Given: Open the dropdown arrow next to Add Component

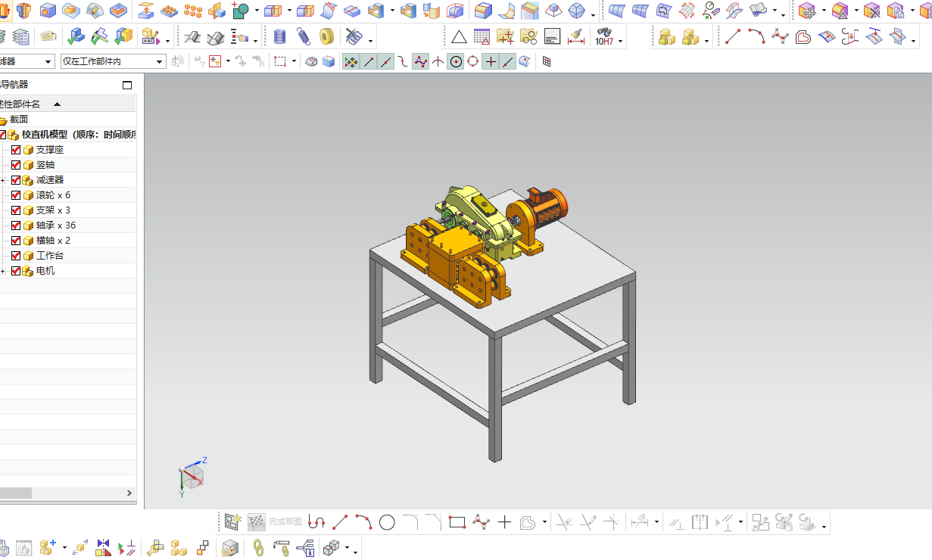Looking at the screenshot, I should [64, 548].
